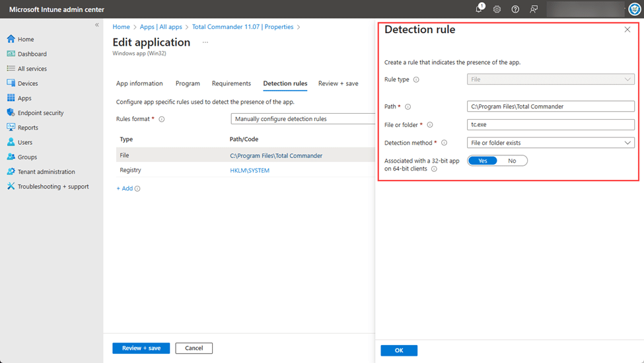Set 32-bit app association to No

(x=512, y=161)
